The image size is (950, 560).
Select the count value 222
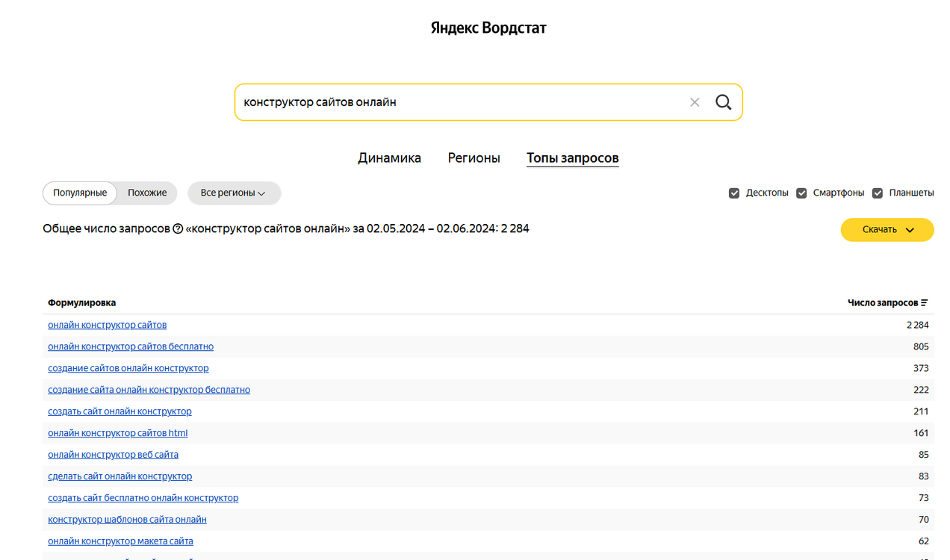921,390
